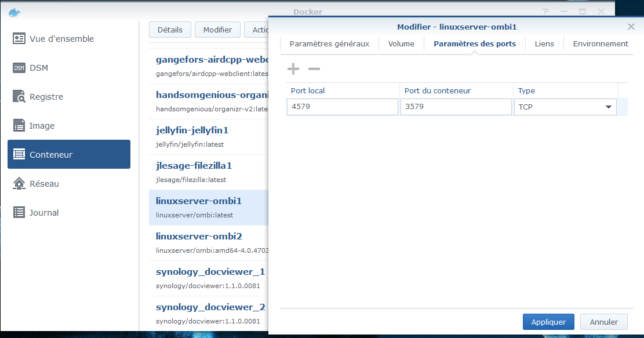The image size is (644, 338).
Task: Close the Modifier dialog with X
Action: pyautogui.click(x=631, y=27)
